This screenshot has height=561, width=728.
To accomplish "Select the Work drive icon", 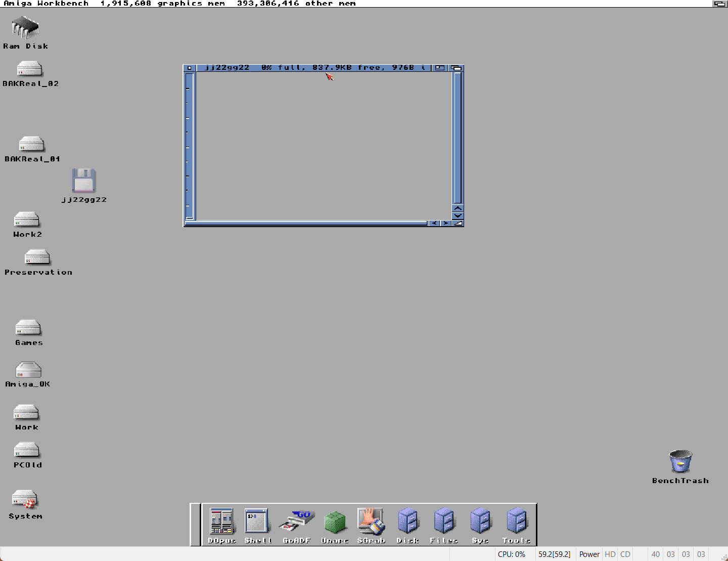I will 26,412.
